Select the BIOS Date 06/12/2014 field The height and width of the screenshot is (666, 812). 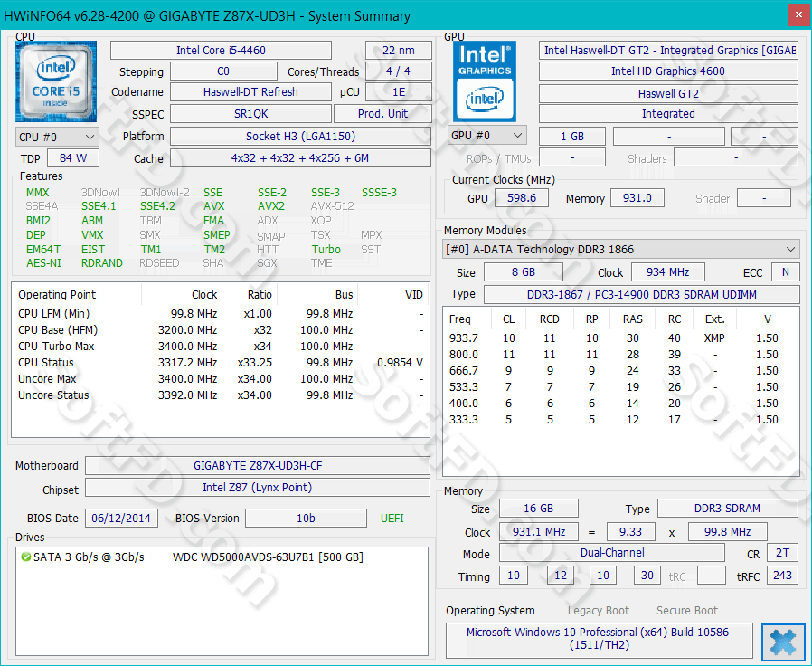121,519
